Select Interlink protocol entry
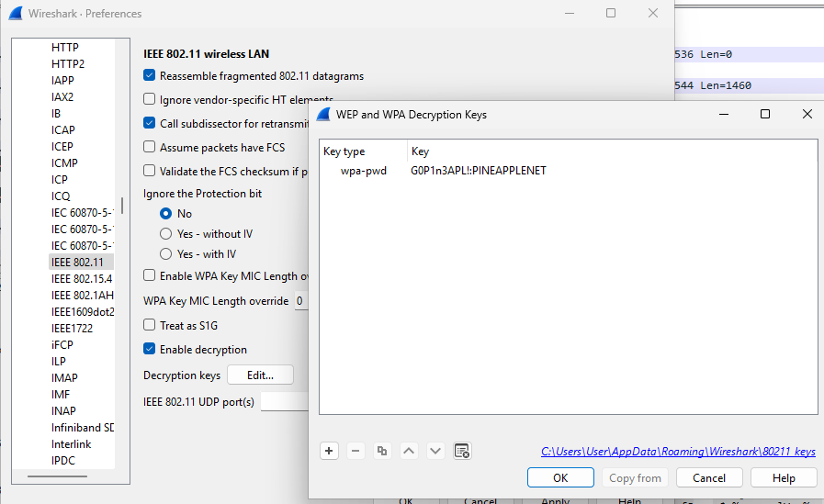This screenshot has width=824, height=504. [x=71, y=444]
